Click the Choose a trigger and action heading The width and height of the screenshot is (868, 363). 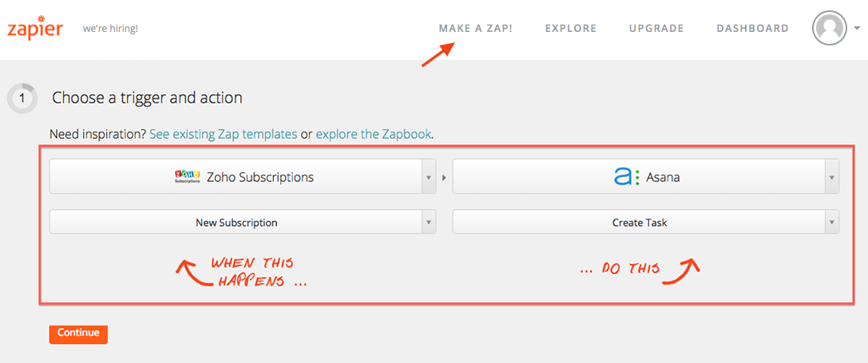(147, 98)
